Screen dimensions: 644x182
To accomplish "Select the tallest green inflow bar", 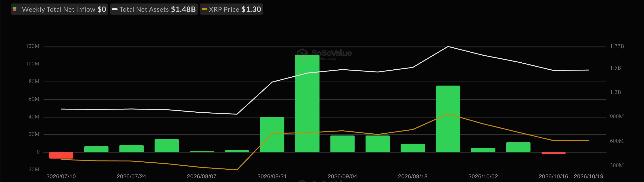I will [307, 103].
